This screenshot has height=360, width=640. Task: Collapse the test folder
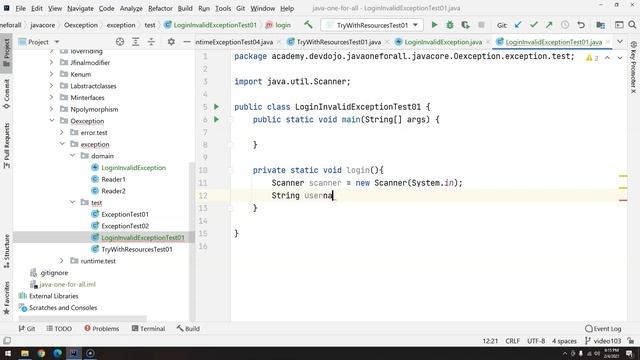(73, 202)
